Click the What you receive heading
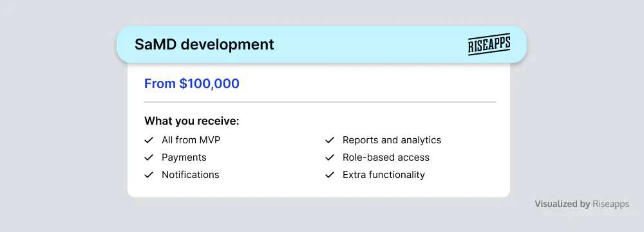This screenshot has width=644, height=232. [x=192, y=121]
